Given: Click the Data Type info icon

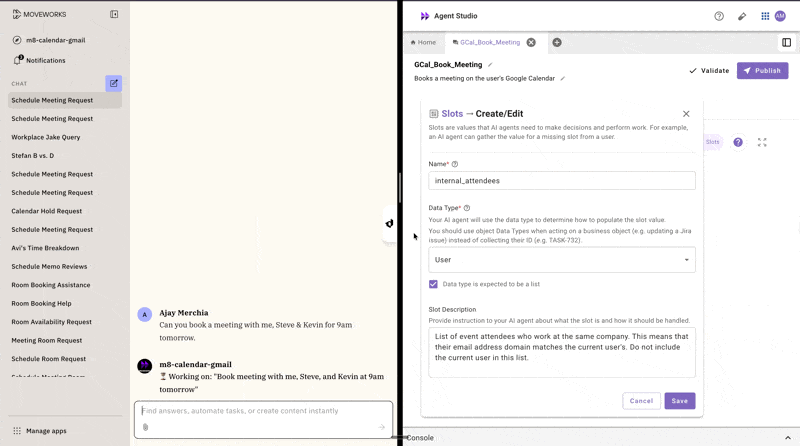Looking at the screenshot, I should tap(467, 208).
